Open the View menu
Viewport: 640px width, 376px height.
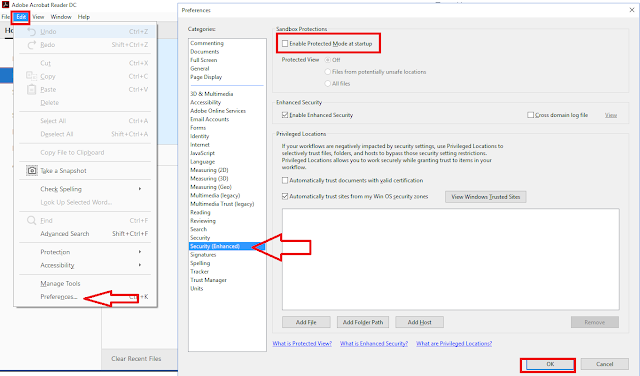click(38, 17)
